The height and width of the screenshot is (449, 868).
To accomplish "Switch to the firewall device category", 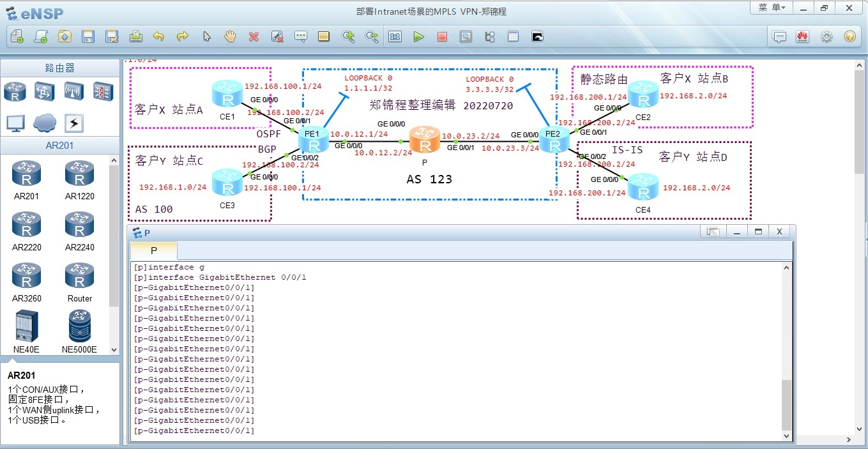I will [x=103, y=92].
